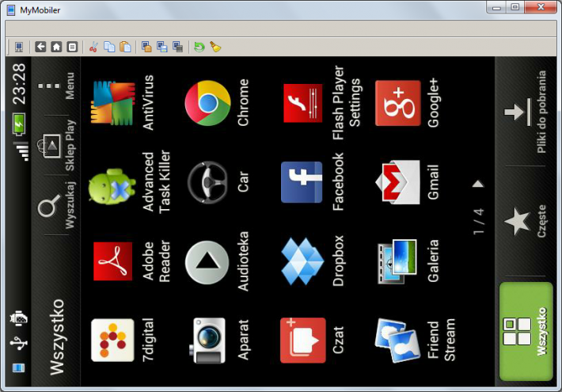The width and height of the screenshot is (562, 392).
Task: Click the scissors cut toolbar icon
Action: point(93,47)
